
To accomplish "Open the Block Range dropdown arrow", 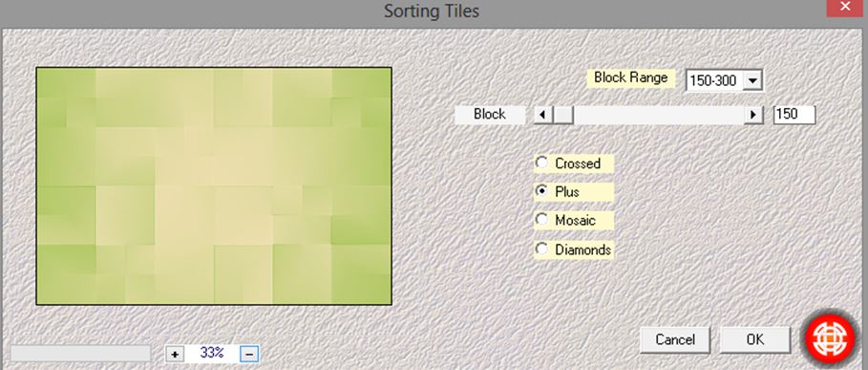I will (x=752, y=81).
